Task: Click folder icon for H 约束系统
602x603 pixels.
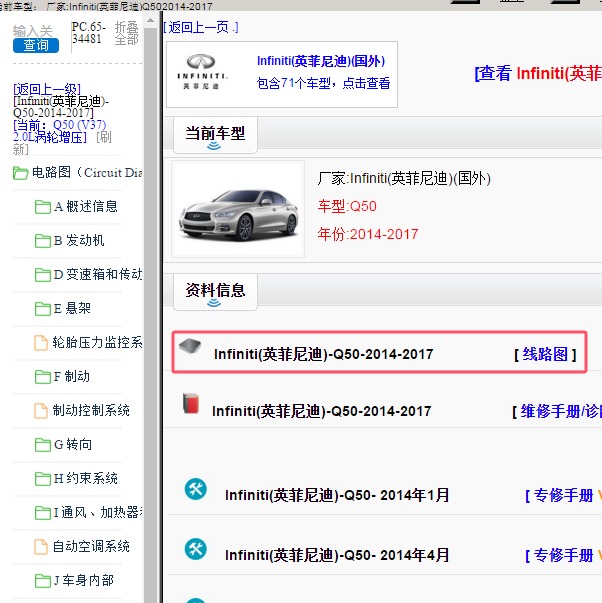Action: pos(43,478)
